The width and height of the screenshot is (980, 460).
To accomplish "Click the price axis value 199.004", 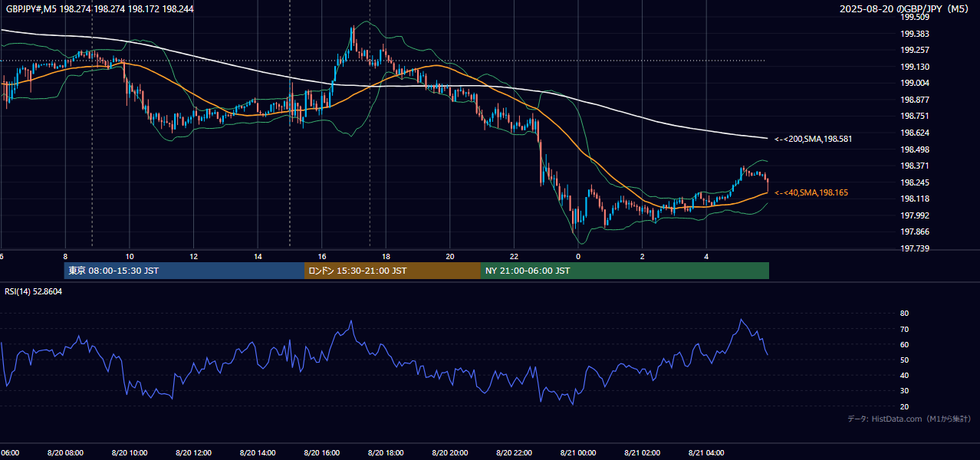I will (x=915, y=83).
